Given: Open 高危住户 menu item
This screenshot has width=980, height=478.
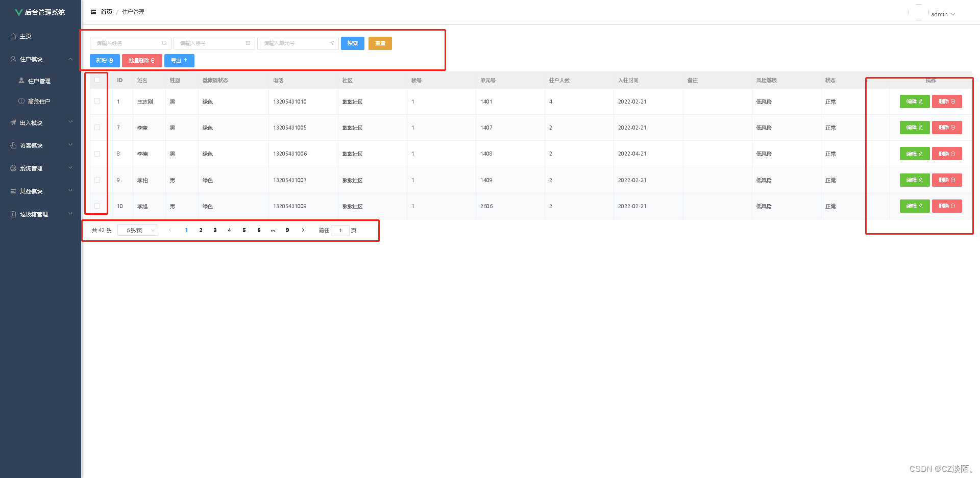Looking at the screenshot, I should coord(41,101).
